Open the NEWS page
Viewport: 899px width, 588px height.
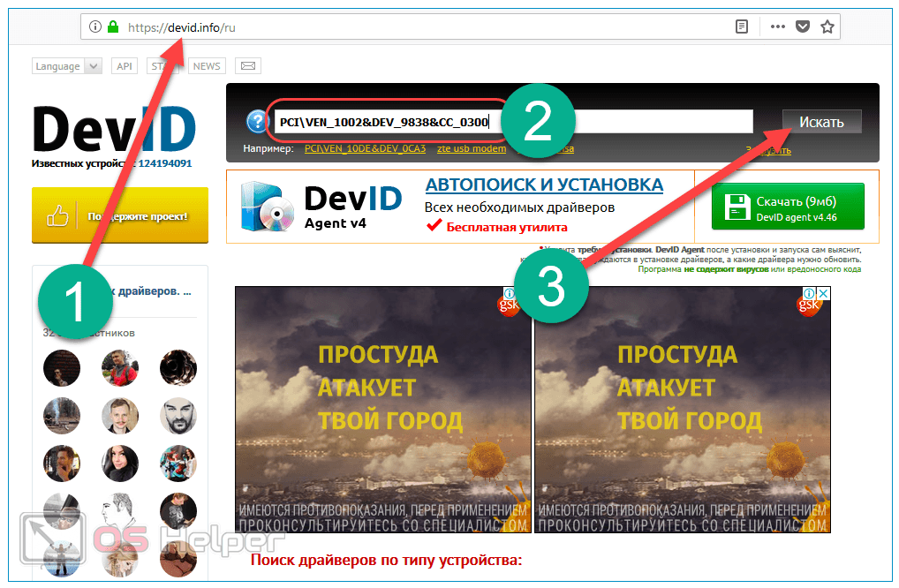click(207, 66)
